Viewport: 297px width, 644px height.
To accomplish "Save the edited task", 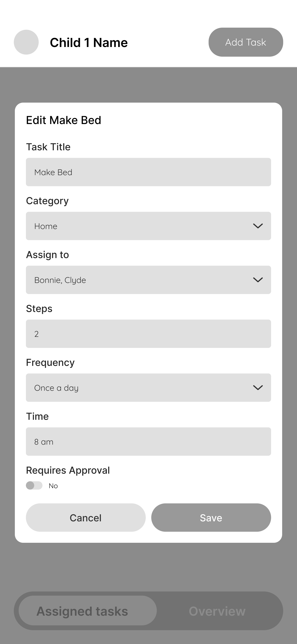I will pyautogui.click(x=211, y=518).
